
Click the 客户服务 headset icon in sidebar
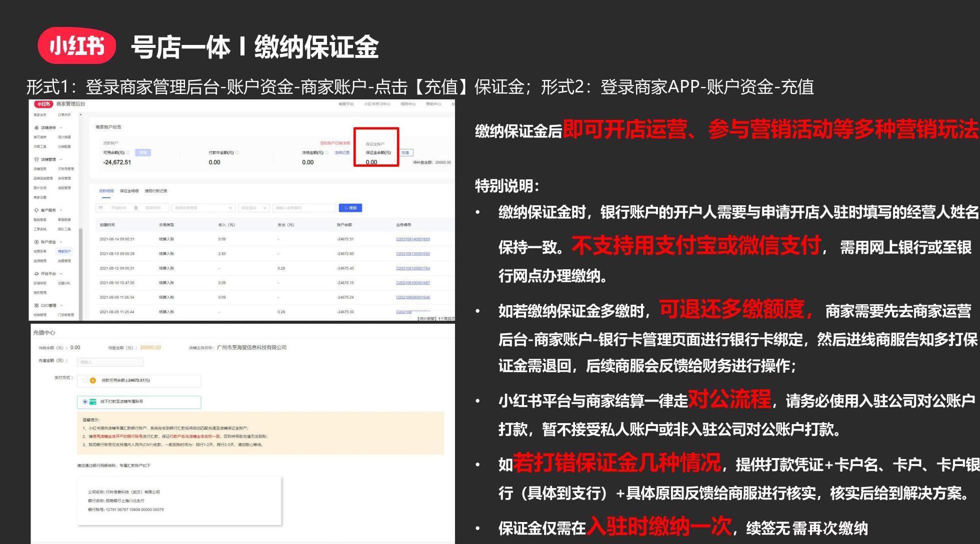36,210
